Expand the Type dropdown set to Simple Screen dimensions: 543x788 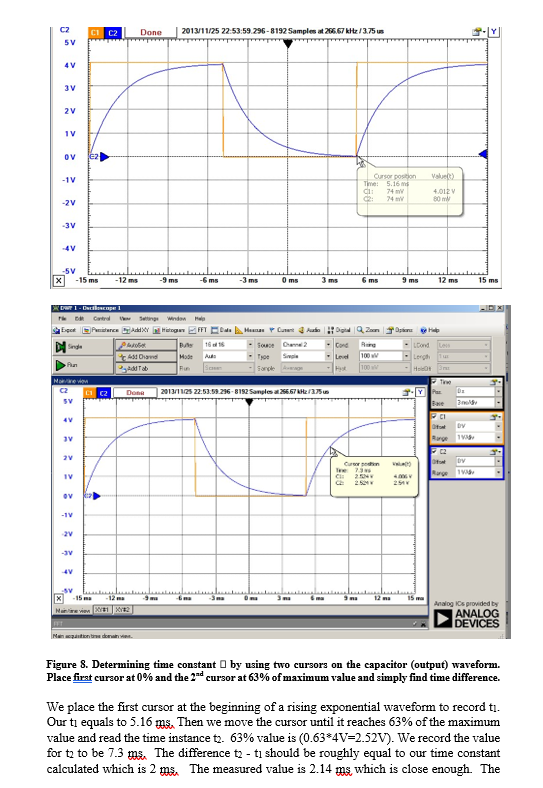pos(328,356)
